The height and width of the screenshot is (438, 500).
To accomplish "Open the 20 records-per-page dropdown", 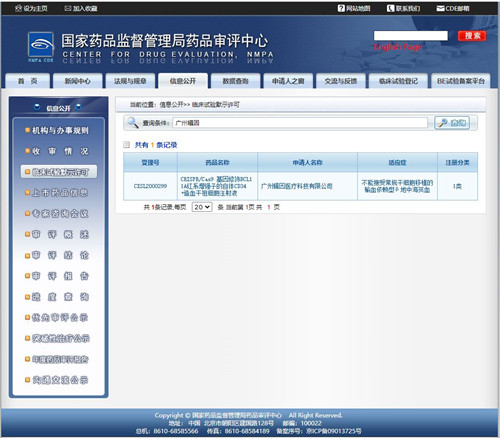I will 202,207.
